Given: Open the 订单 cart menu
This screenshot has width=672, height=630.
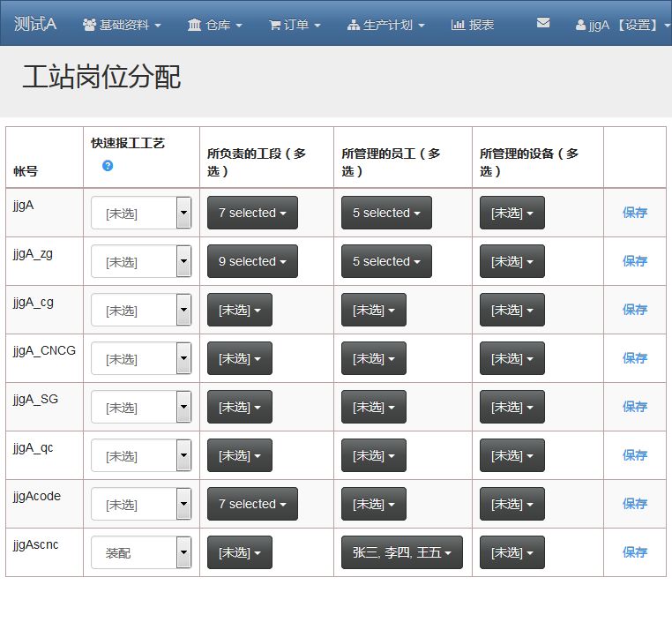Looking at the screenshot, I should click(x=295, y=25).
